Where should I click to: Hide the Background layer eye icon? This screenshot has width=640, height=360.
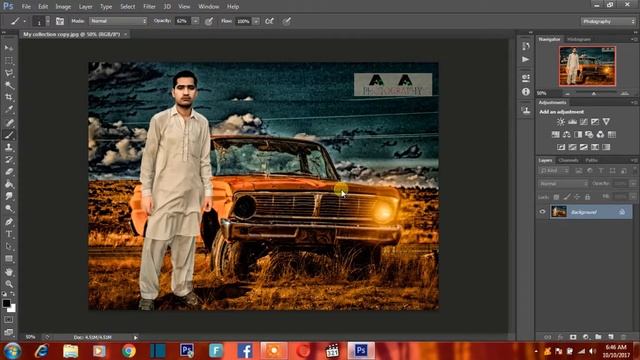click(x=542, y=212)
